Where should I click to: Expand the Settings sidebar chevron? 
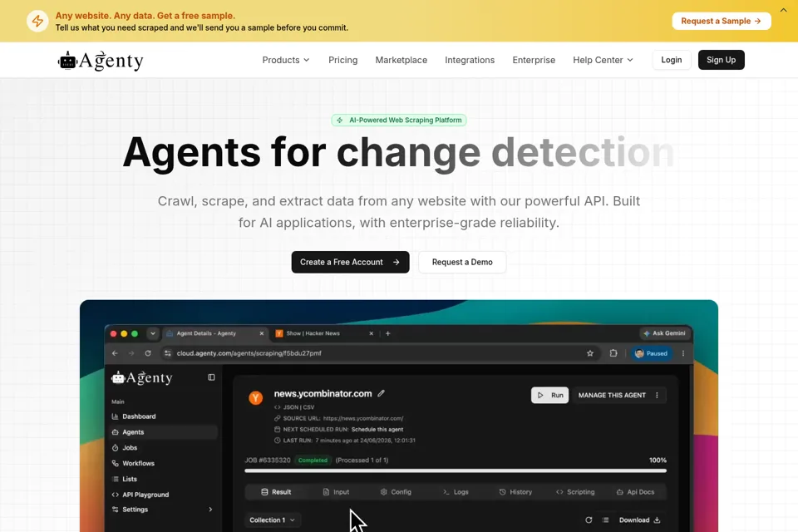210,510
